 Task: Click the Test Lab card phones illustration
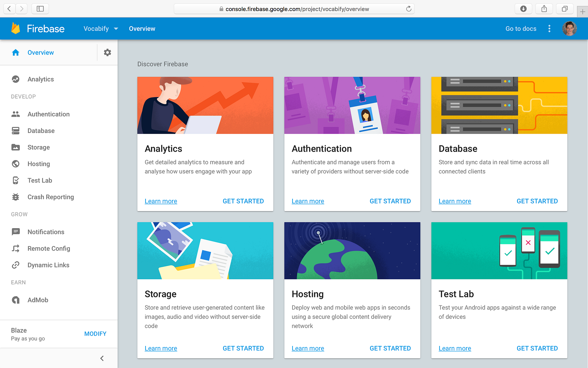[499, 251]
